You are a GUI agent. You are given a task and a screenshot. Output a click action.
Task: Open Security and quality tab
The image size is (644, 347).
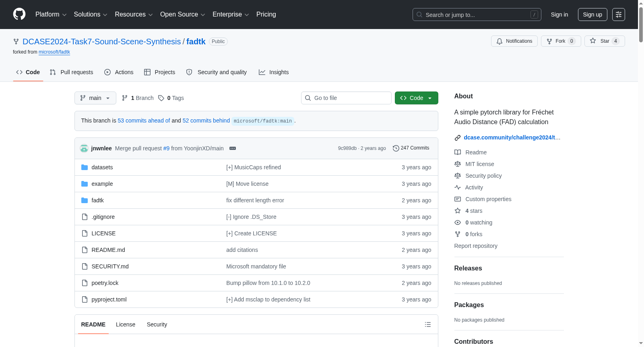point(217,72)
